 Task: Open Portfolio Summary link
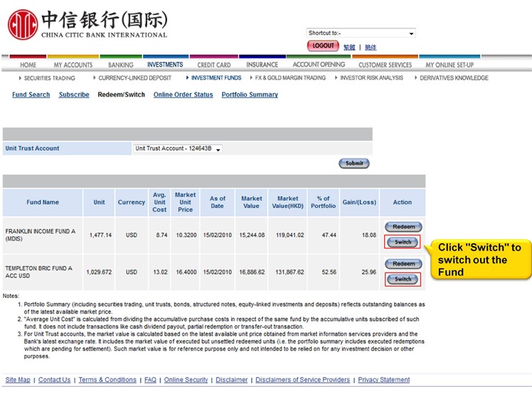coord(250,95)
